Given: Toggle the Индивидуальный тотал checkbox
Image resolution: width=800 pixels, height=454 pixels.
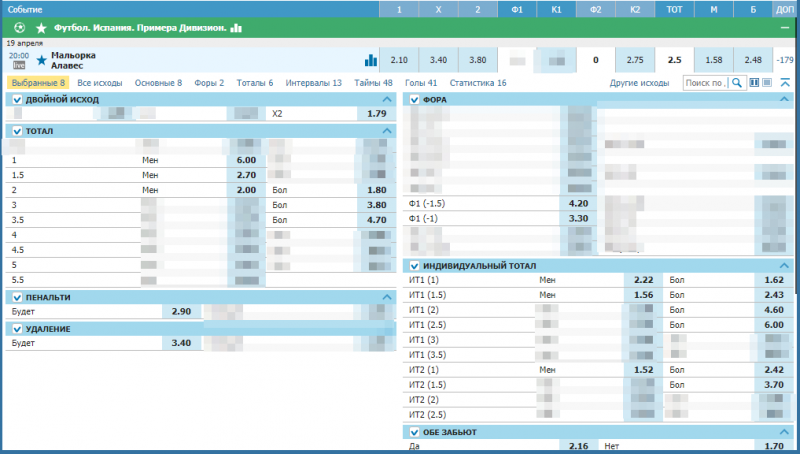Looking at the screenshot, I should tap(415, 266).
